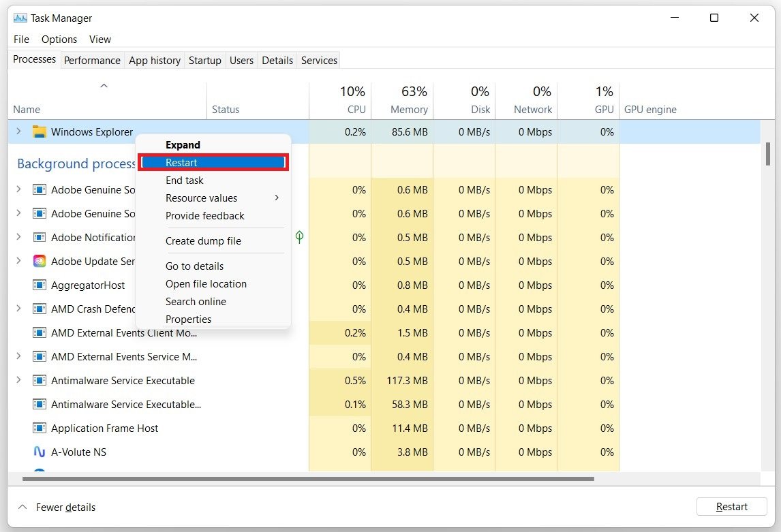Viewport: 781px width, 532px height.
Task: Choose End task from context menu
Action: coord(185,181)
